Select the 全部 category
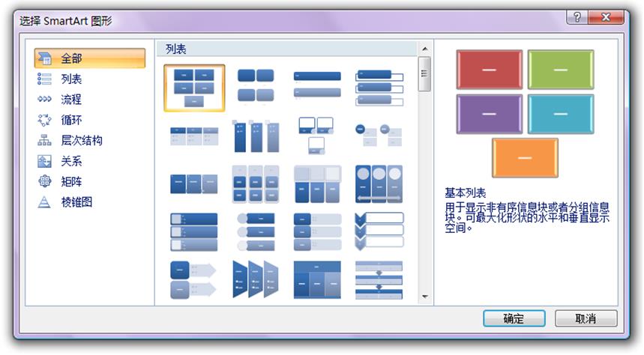Screen dimensions: 644x355 tap(89, 58)
